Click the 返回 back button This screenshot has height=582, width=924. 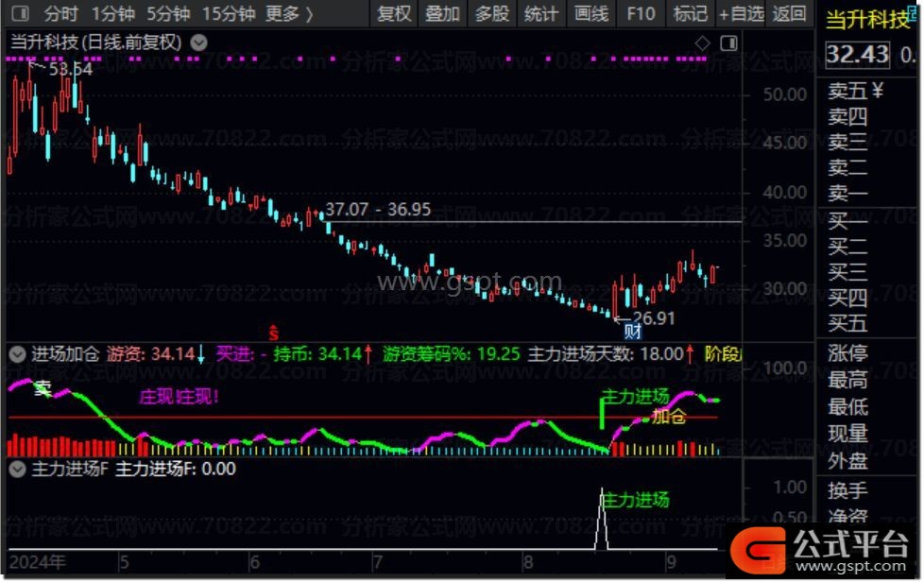789,13
